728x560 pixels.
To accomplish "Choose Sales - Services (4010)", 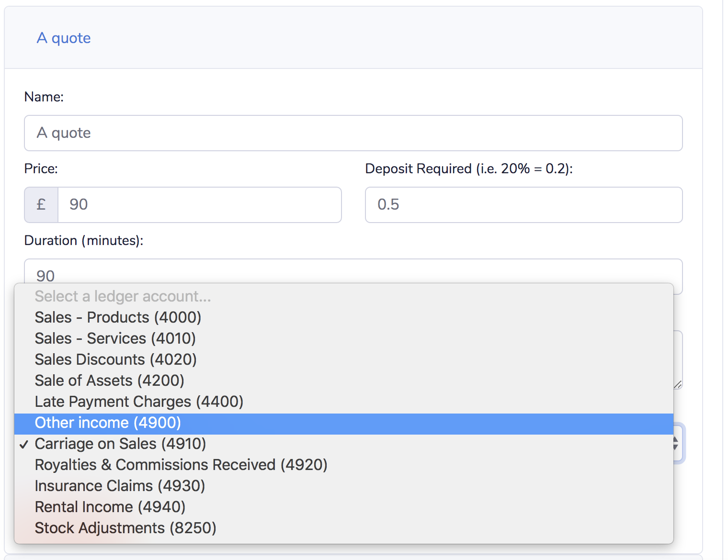I will pyautogui.click(x=344, y=338).
